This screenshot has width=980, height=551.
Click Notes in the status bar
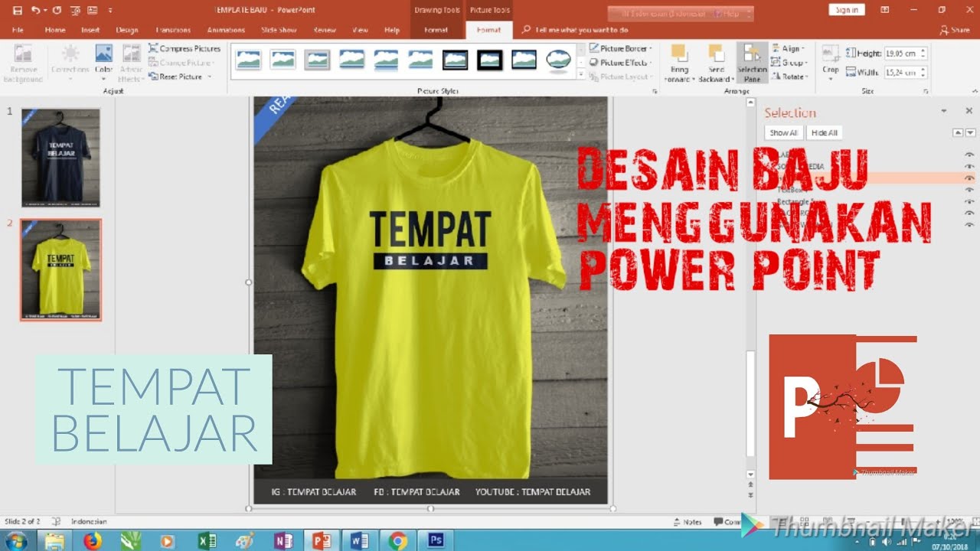coord(688,522)
